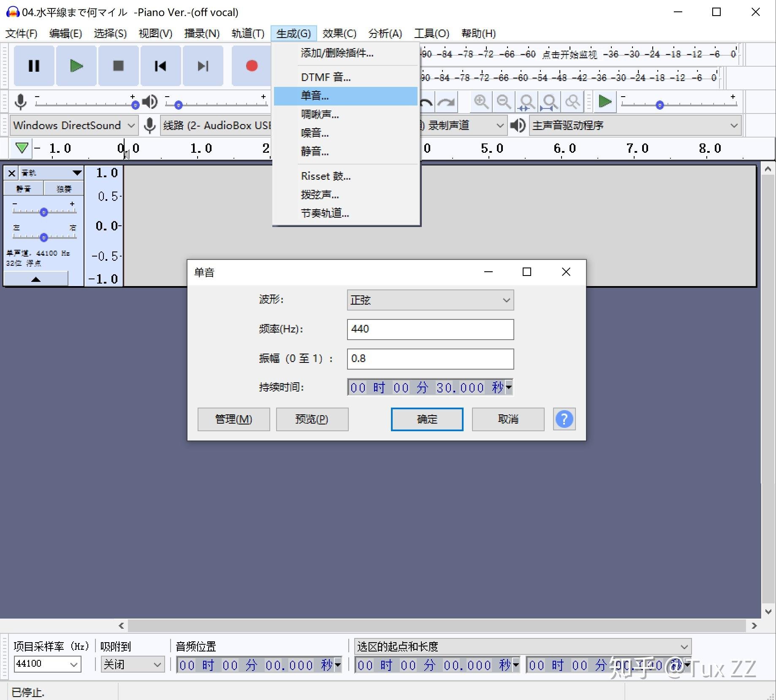The image size is (776, 700).
Task: Click the speaker icon beside the output device
Action: coord(518,125)
